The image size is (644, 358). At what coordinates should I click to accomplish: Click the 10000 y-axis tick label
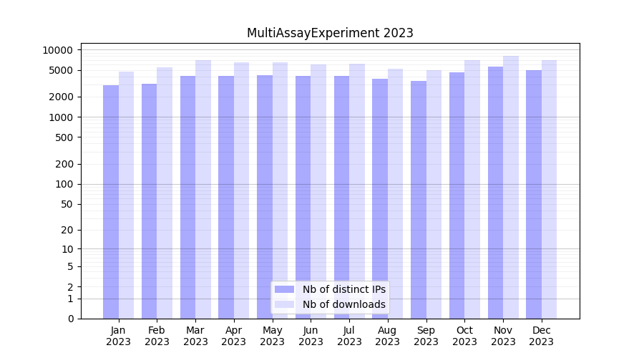[57, 50]
